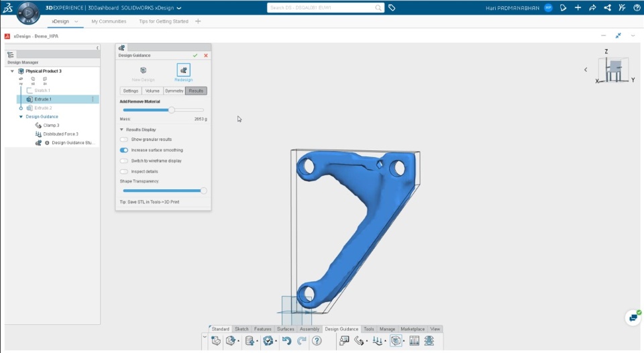This screenshot has height=353, width=644.
Task: Open the dashboard title dropdown arrow
Action: (179, 8)
